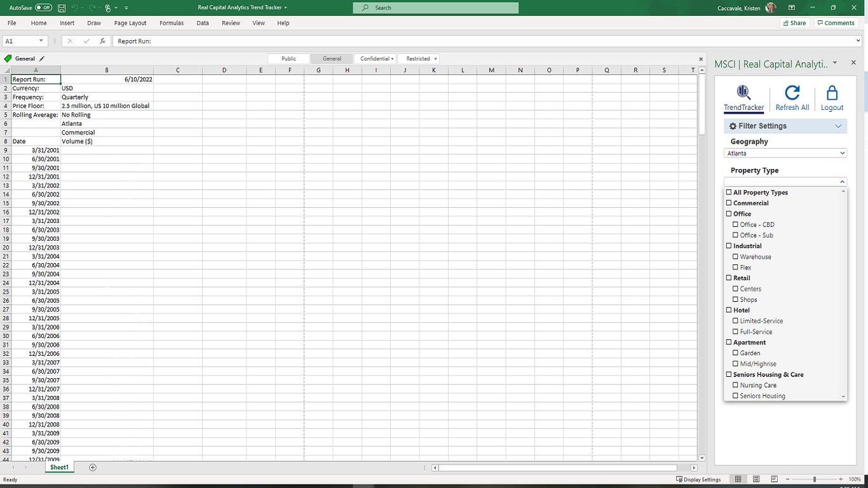The image size is (868, 488).
Task: Click the Redo arrow icon
Action: [x=93, y=8]
